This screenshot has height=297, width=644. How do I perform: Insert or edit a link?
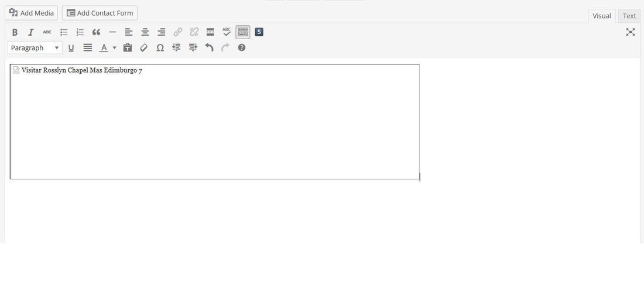pyautogui.click(x=177, y=32)
